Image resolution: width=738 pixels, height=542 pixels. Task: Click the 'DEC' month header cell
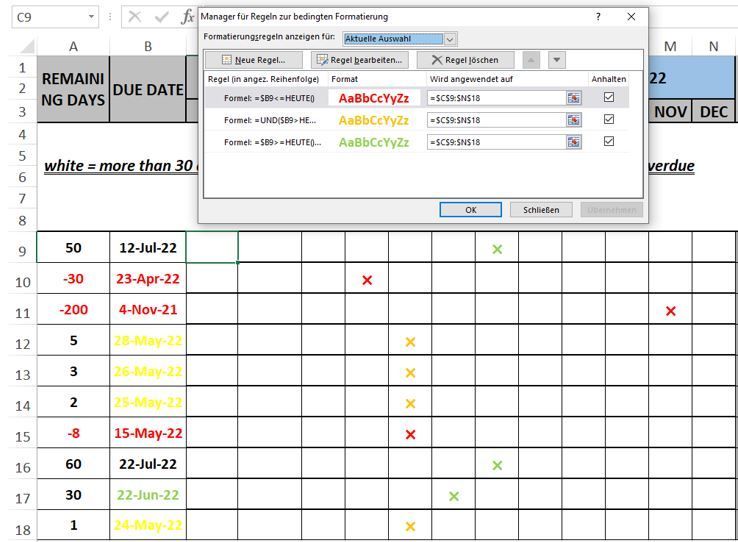pos(714,112)
